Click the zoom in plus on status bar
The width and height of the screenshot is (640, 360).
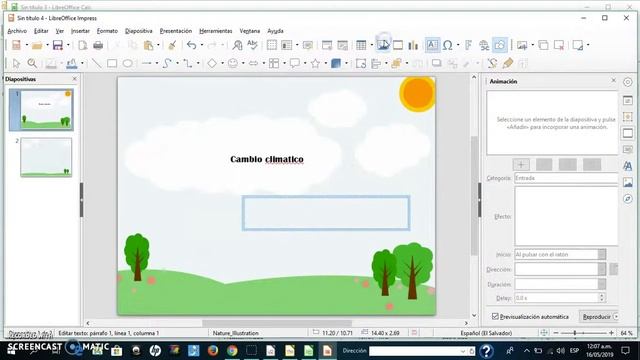[611, 333]
